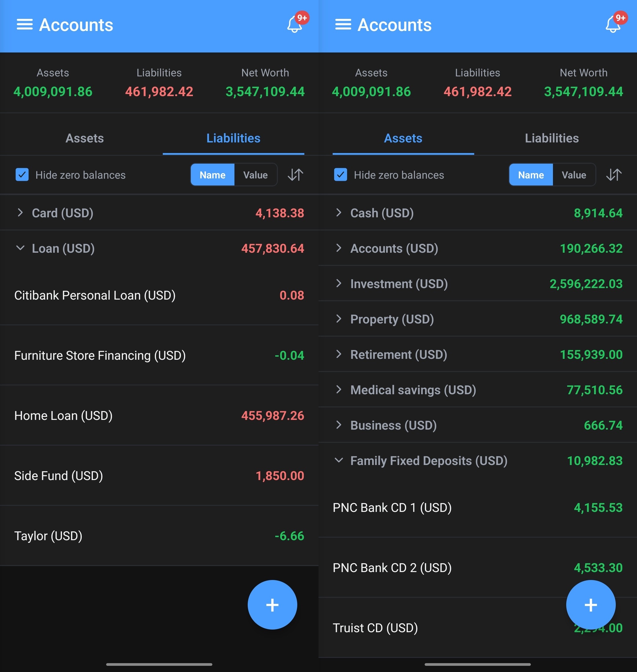Expand the Business (USD) group
This screenshot has height=672, width=637.
tap(478, 425)
